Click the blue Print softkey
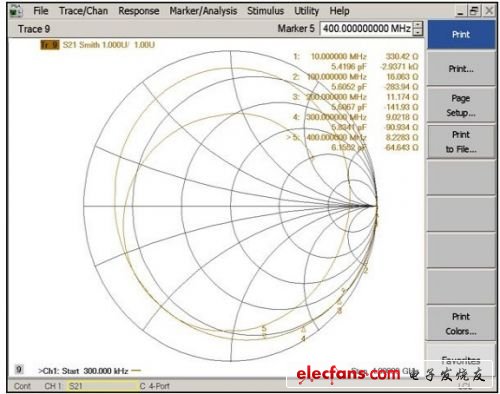This screenshot has width=500, height=394. point(461,34)
